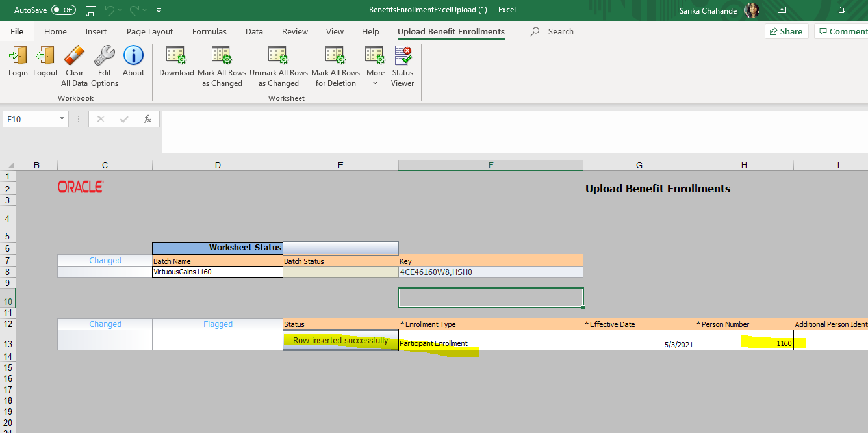The width and height of the screenshot is (868, 433).
Task: Expand the quick access toolbar customization arrow
Action: (x=159, y=10)
